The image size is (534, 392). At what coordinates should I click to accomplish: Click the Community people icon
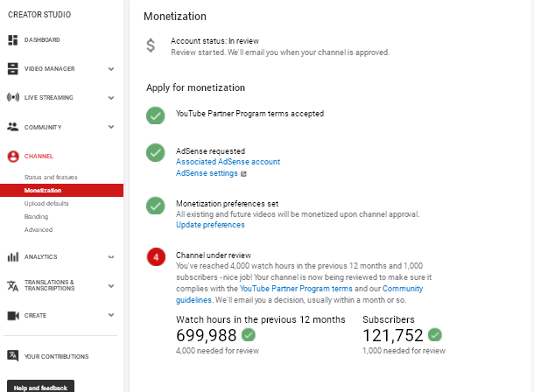(x=12, y=127)
